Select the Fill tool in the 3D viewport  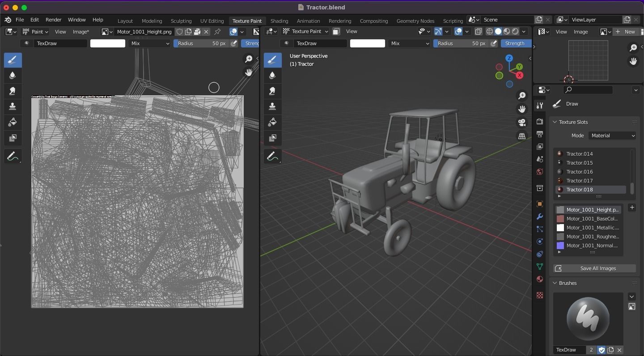point(272,123)
